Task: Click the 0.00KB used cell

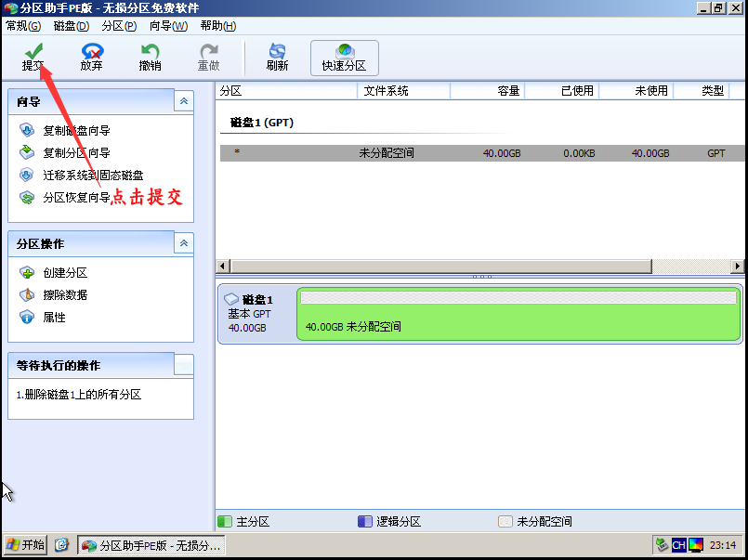Action: (579, 153)
